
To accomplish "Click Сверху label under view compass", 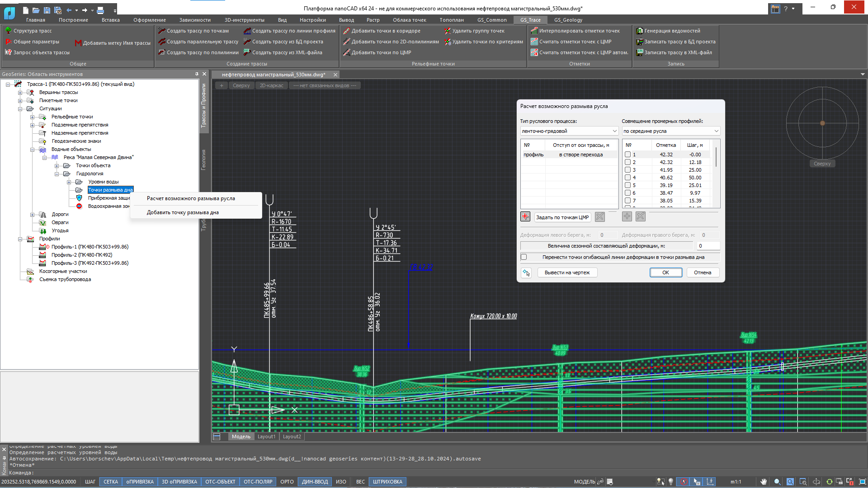I will click(x=822, y=164).
